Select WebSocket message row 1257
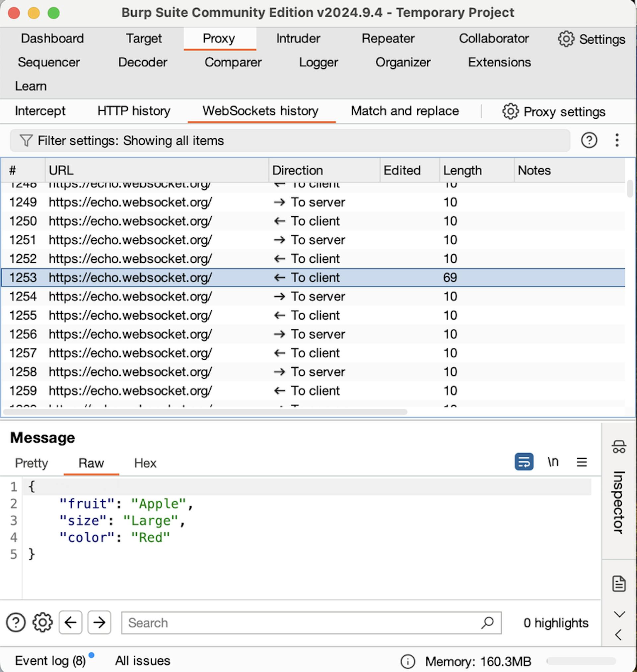Image resolution: width=637 pixels, height=672 pixels. click(x=313, y=353)
